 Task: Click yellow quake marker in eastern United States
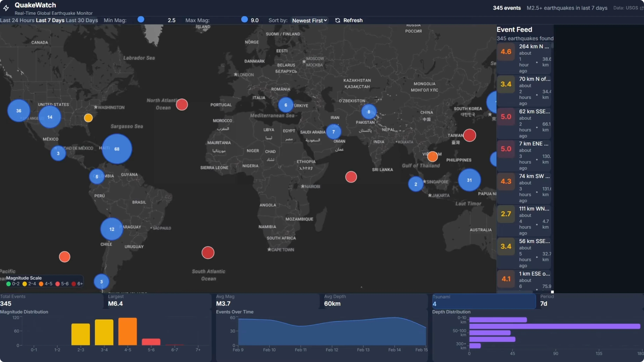tap(88, 118)
